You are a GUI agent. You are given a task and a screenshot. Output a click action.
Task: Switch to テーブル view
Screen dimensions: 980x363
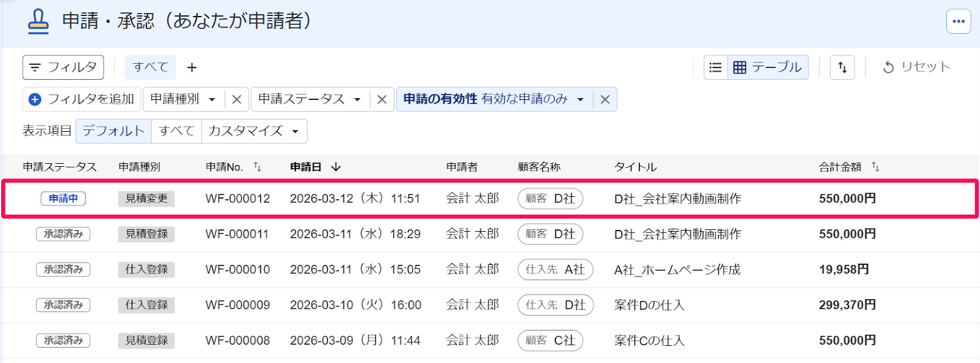768,67
